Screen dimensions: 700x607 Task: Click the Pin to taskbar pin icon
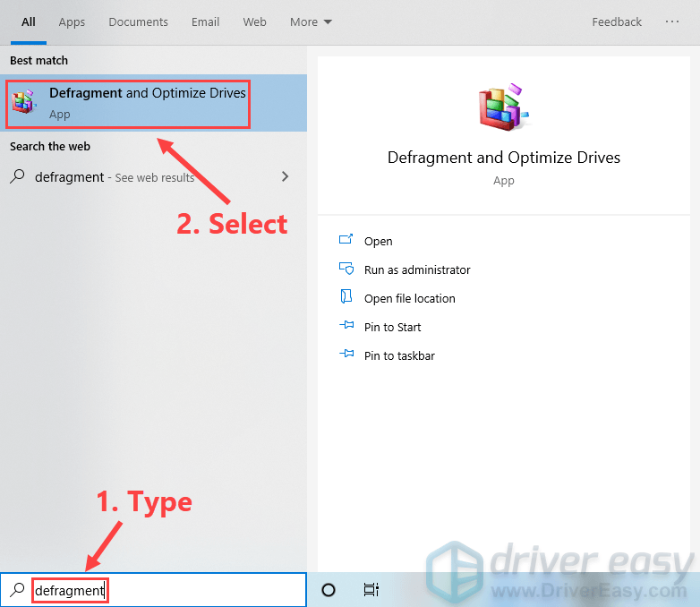(x=346, y=355)
